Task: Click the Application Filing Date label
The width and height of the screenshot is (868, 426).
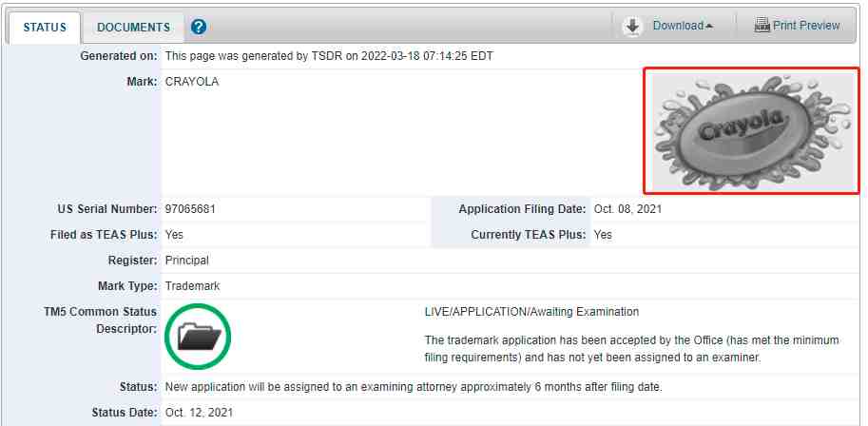Action: 522,209
